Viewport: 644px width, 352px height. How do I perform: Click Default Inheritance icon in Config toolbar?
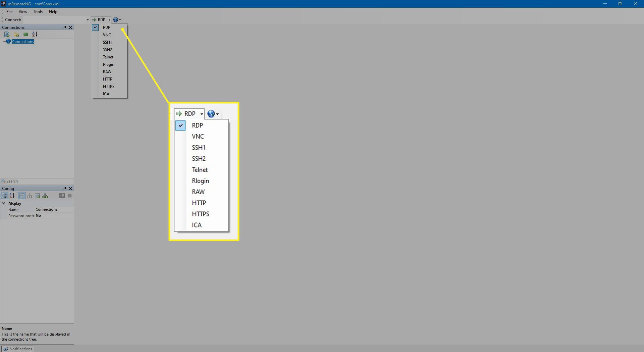[45, 196]
